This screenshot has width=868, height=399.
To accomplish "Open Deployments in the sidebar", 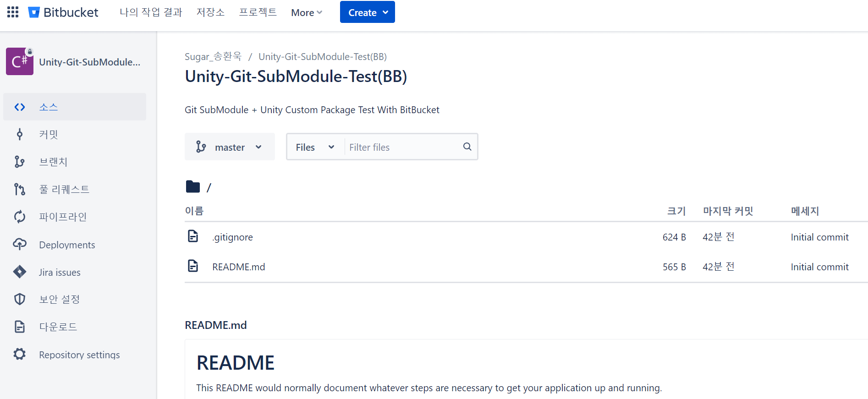I will pyautogui.click(x=75, y=245).
